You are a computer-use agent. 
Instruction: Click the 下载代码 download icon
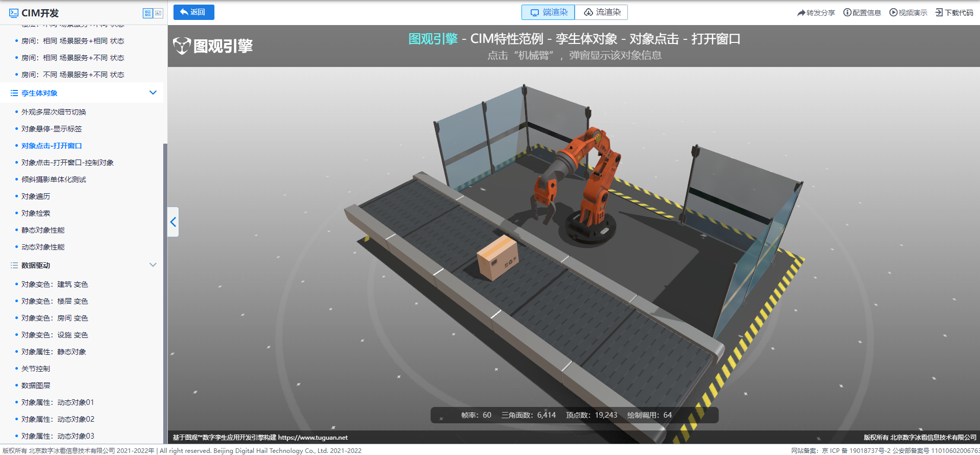coord(939,13)
